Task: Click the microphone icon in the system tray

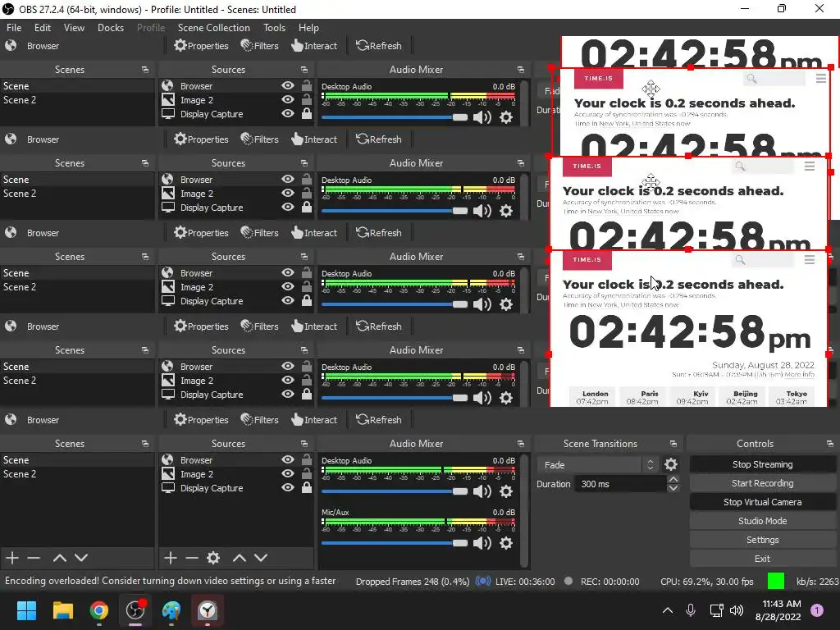Action: (691, 610)
